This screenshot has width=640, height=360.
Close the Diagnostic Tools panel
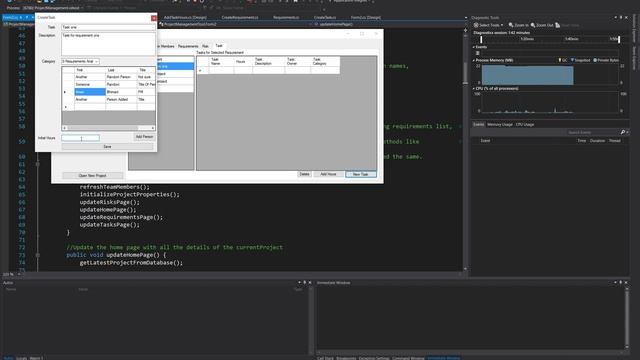(626, 18)
